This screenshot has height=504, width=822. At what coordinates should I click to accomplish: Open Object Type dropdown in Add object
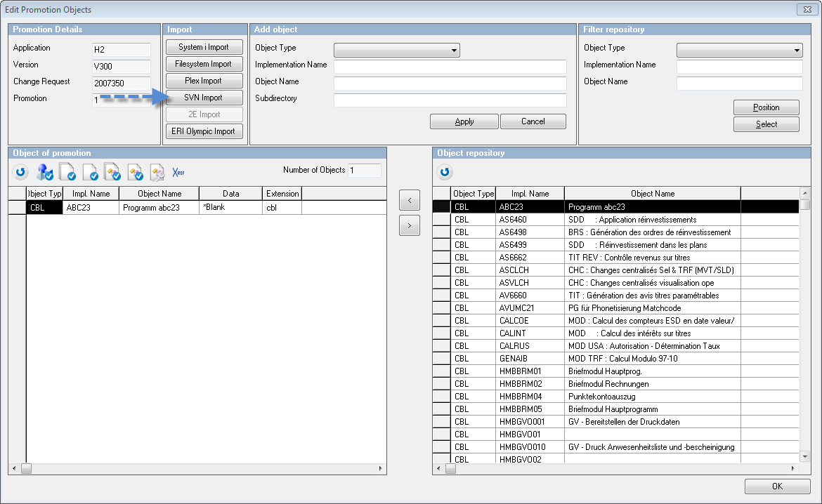pos(397,50)
